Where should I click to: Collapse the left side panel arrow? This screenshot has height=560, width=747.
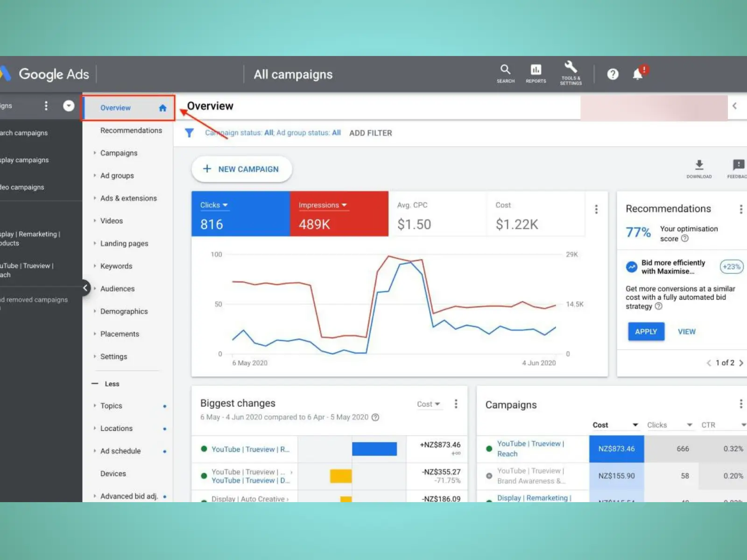(85, 288)
